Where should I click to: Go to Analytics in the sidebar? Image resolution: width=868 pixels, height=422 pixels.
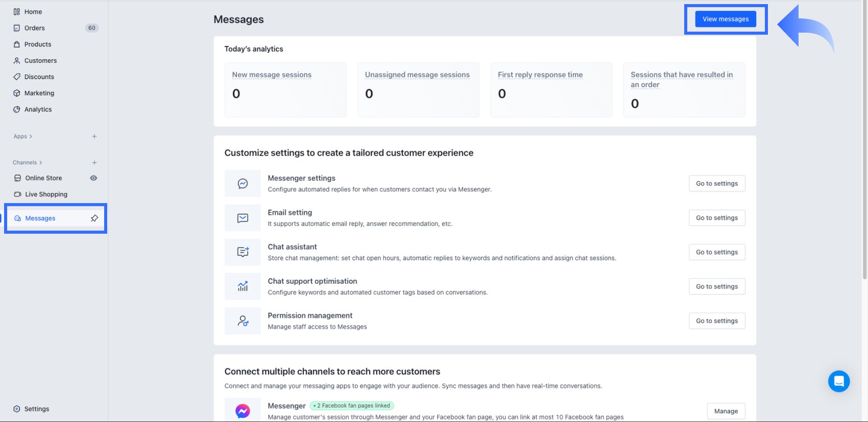click(38, 109)
